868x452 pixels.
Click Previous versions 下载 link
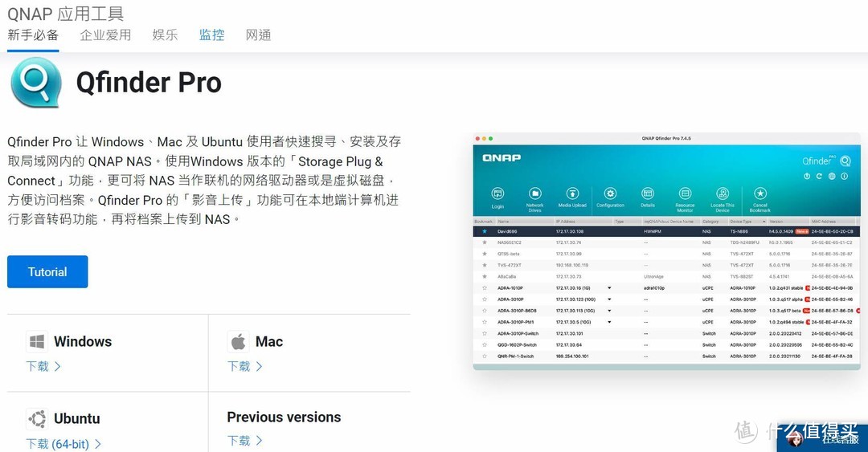[x=240, y=441]
